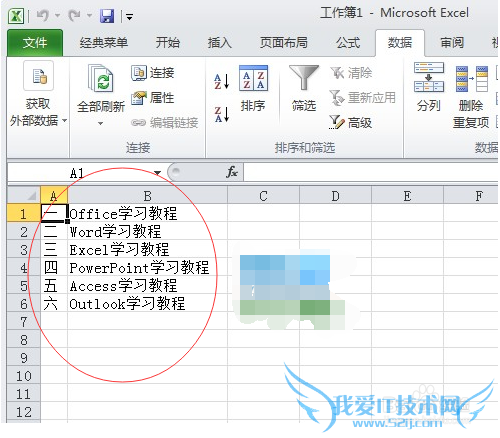Select column E header
Image resolution: width=500 pixels, height=438 pixels.
tap(407, 196)
